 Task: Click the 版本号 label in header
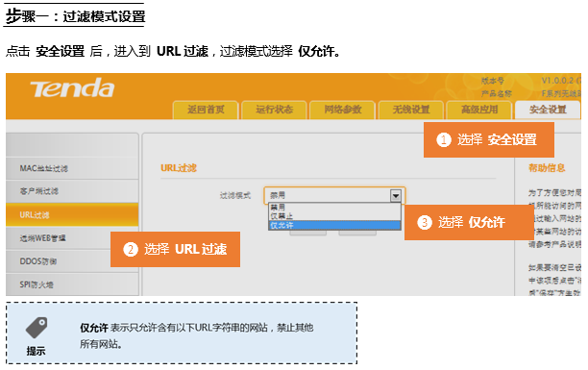coord(492,81)
